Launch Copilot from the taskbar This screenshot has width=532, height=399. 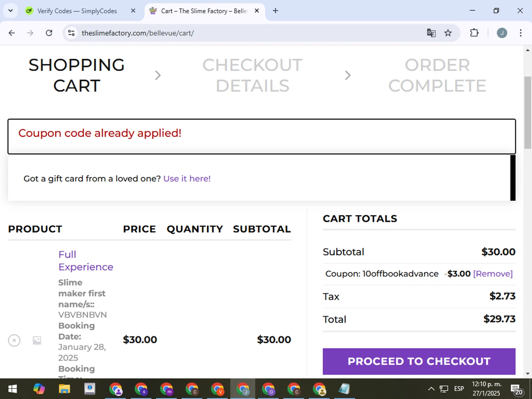pyautogui.click(x=39, y=389)
